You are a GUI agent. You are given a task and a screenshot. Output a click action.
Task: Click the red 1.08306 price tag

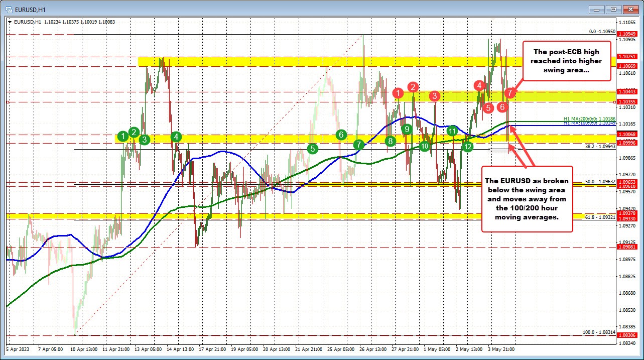(628, 335)
